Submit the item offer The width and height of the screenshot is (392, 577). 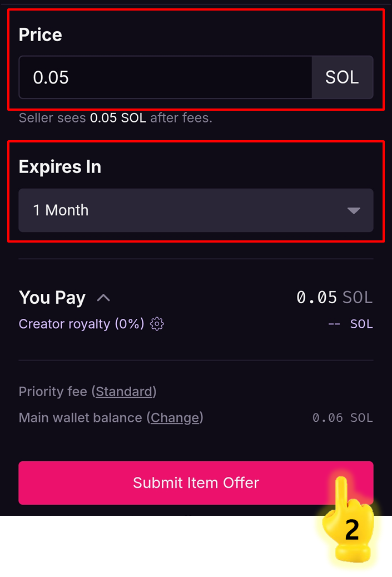tap(196, 482)
